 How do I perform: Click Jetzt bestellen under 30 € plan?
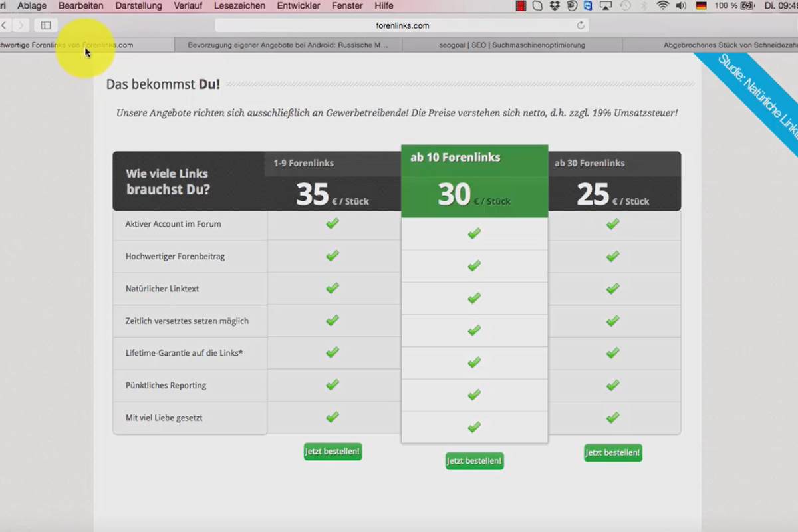[474, 461]
